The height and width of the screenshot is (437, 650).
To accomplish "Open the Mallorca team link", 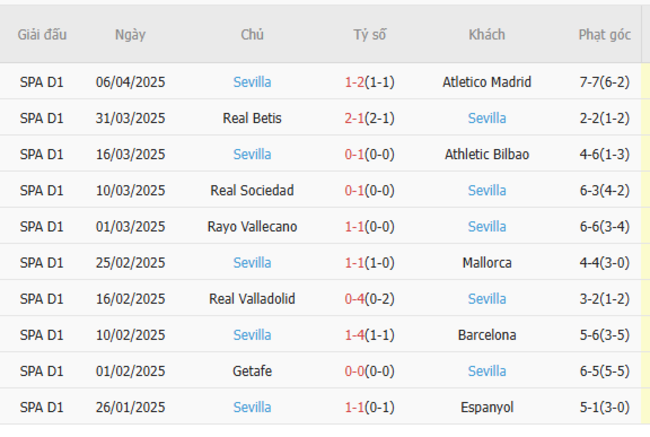I will click(486, 262).
